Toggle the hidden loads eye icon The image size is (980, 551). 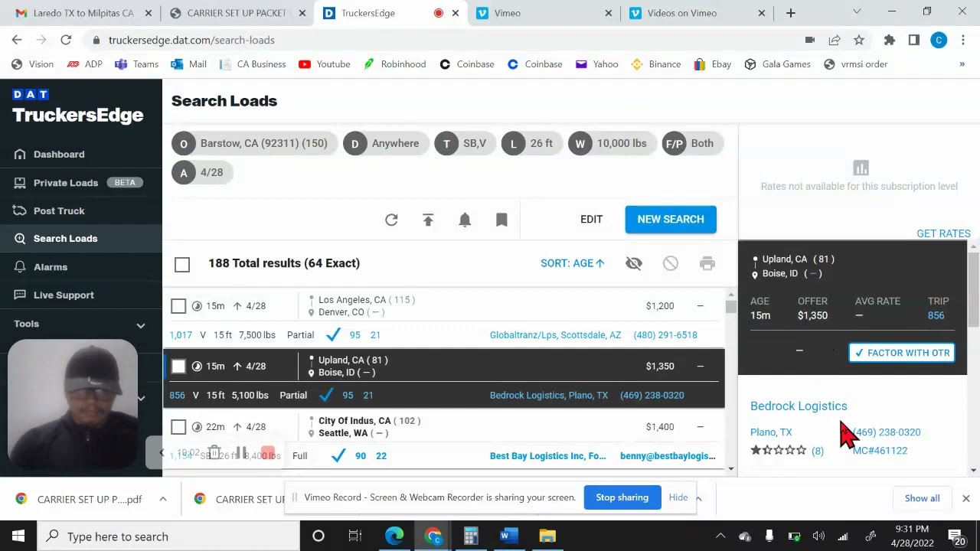[x=633, y=263]
